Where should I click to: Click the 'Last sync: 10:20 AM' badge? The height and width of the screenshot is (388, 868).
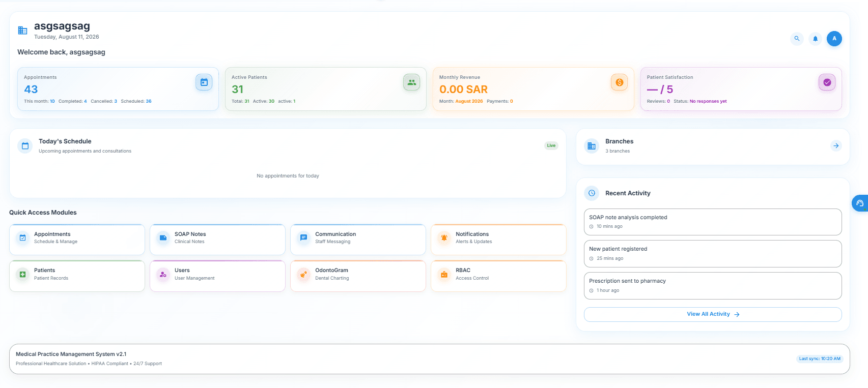(x=820, y=359)
